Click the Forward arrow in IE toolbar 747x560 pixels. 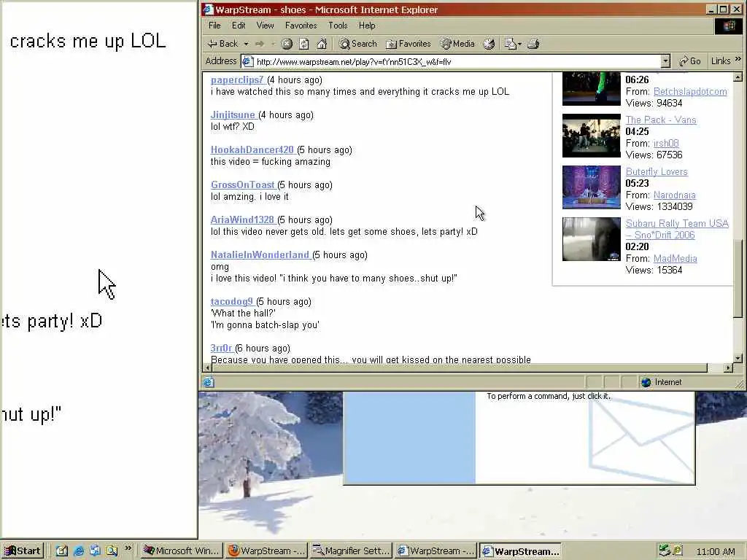260,44
